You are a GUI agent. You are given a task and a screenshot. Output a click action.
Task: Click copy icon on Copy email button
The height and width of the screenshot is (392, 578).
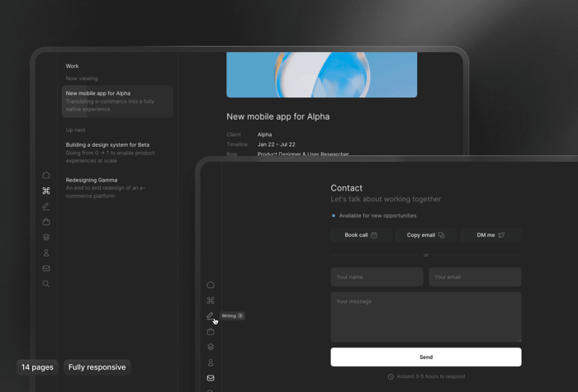[441, 235]
